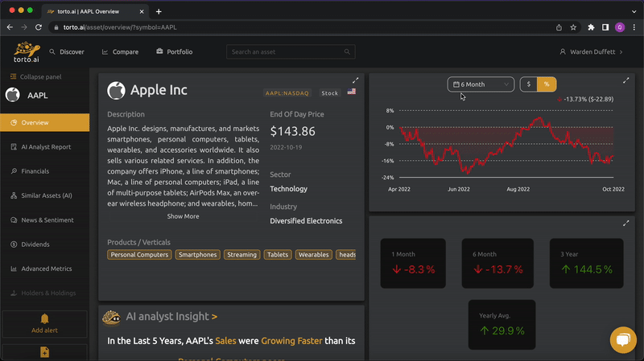Click the search magnifier icon in search box
Viewport: 644px width, 361px height.
pyautogui.click(x=347, y=51)
